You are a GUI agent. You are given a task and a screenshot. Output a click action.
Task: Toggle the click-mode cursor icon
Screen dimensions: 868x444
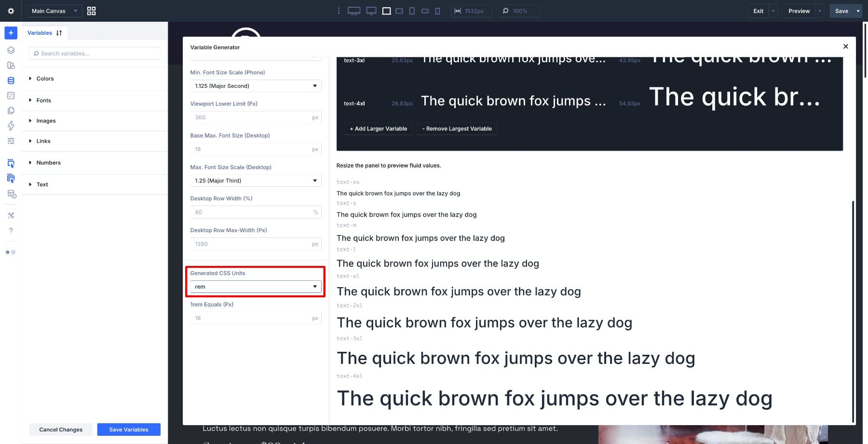pyautogui.click(x=11, y=163)
